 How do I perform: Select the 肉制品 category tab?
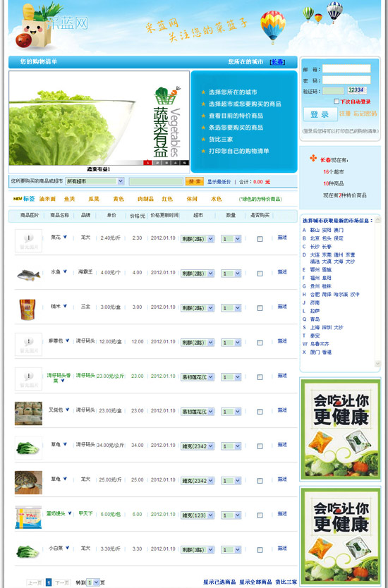point(145,199)
